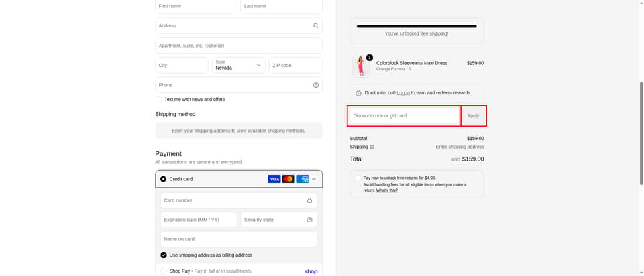Click the Visa card logo

click(274, 179)
